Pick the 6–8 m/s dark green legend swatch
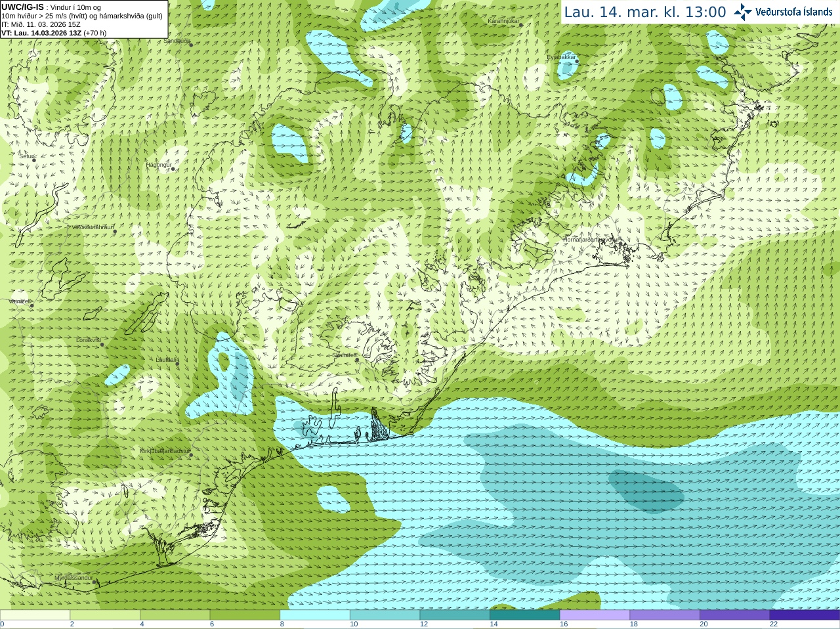The width and height of the screenshot is (840, 629). (x=245, y=615)
